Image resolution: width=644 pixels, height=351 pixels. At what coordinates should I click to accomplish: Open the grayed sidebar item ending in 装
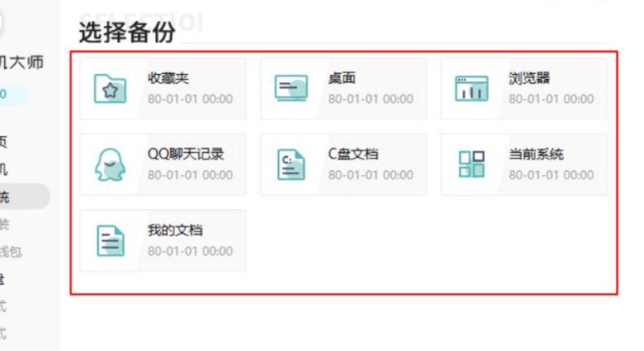[x=5, y=224]
